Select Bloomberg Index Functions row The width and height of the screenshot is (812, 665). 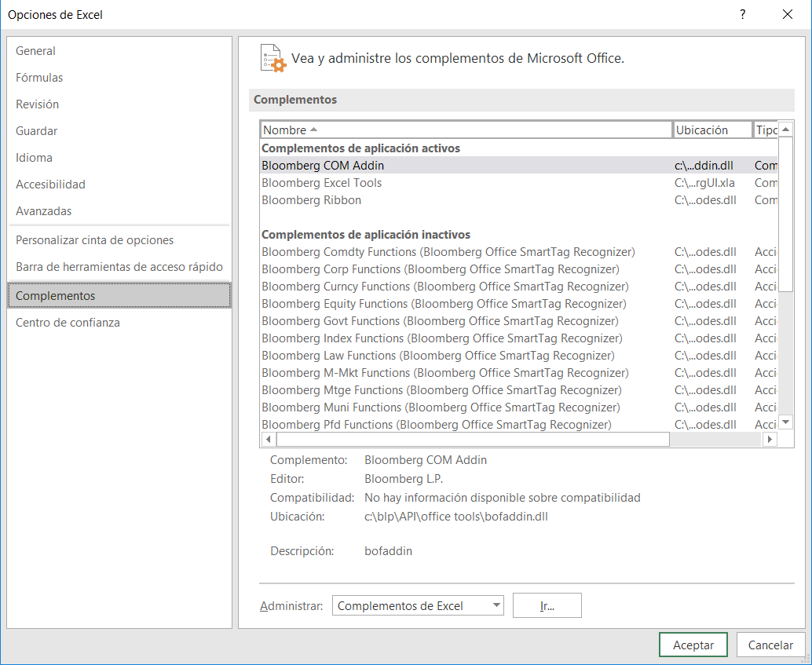point(518,338)
